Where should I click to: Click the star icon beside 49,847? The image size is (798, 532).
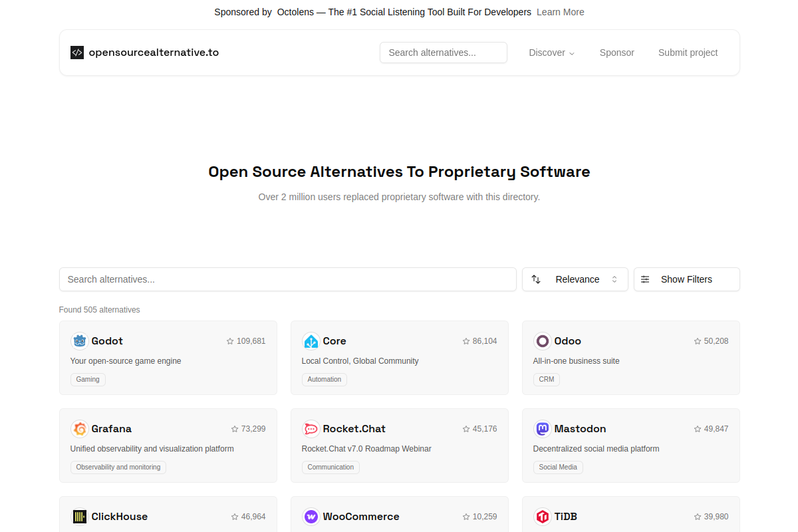point(698,429)
